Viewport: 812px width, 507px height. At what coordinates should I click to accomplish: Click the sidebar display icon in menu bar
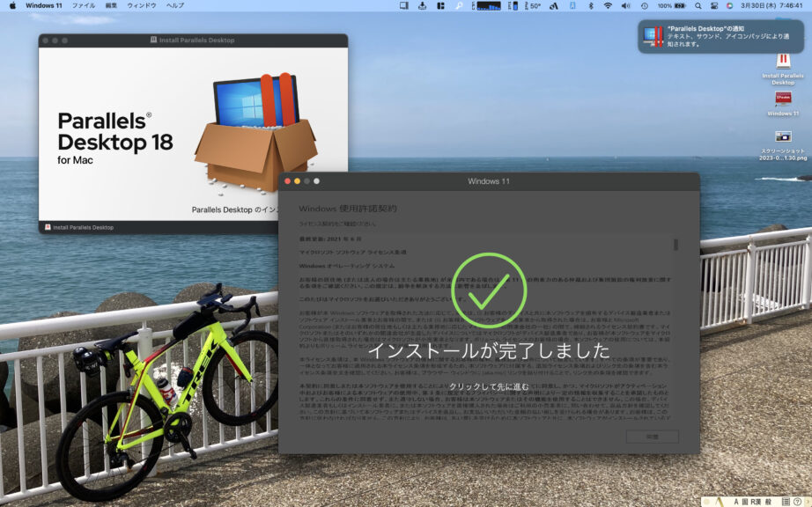tap(404, 5)
